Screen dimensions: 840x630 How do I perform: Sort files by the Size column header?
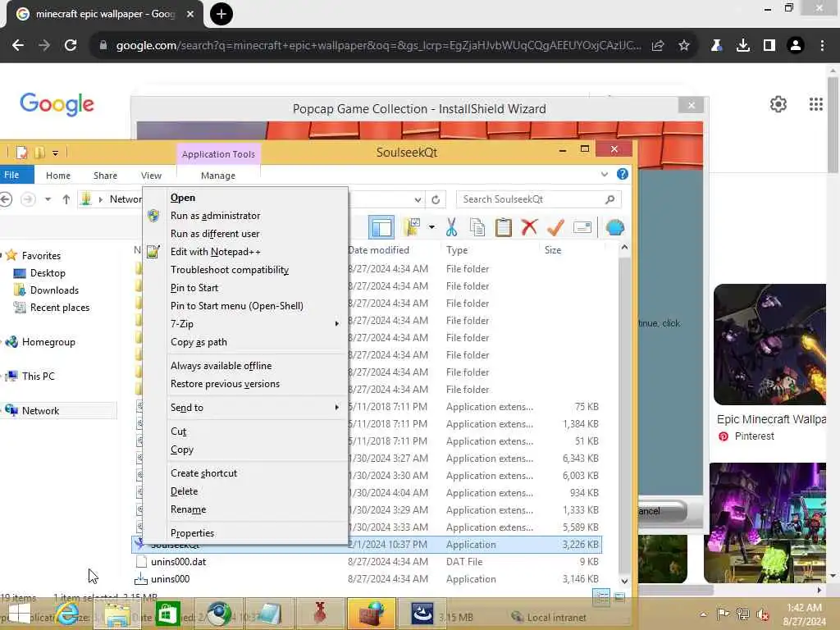click(x=553, y=250)
